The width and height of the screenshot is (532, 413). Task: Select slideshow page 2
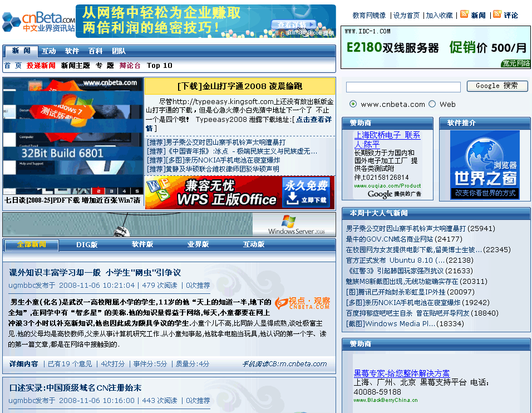98,191
